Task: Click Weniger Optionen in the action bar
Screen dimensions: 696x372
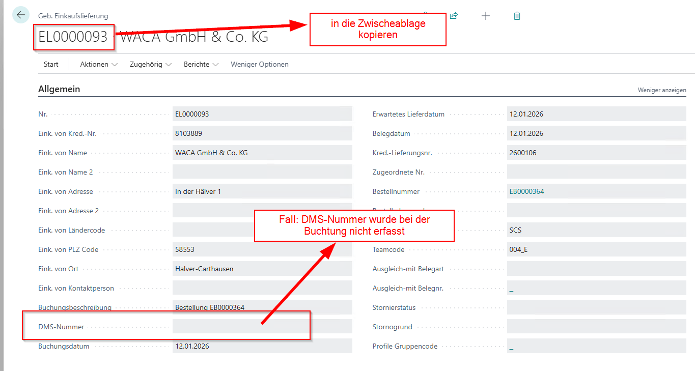Action: (x=259, y=64)
